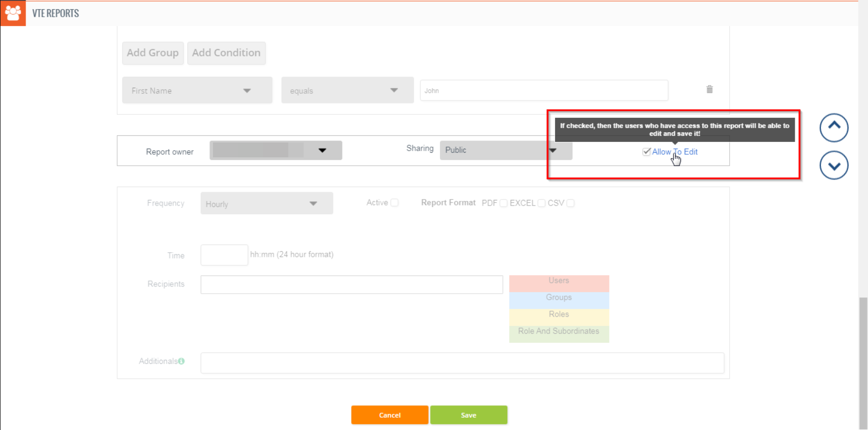Select Role And Subordinates recipient category
868x430 pixels.
[559, 334]
